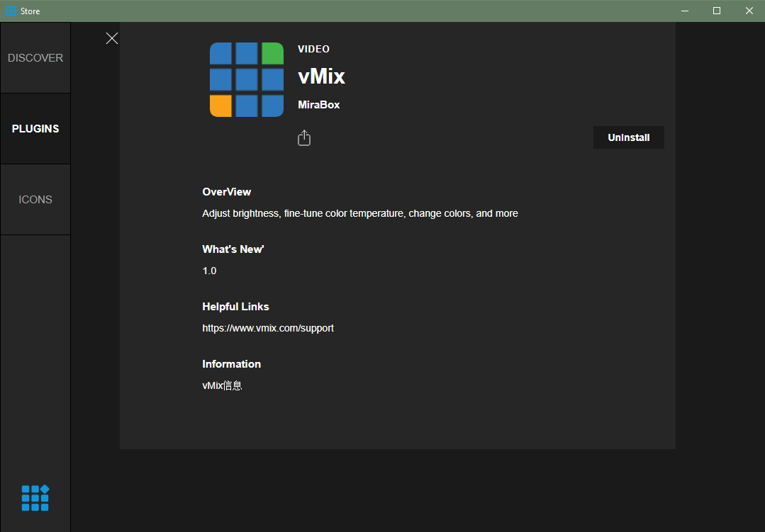The height and width of the screenshot is (532, 765).
Task: Click the vMix plugin grid icon
Action: 247,79
